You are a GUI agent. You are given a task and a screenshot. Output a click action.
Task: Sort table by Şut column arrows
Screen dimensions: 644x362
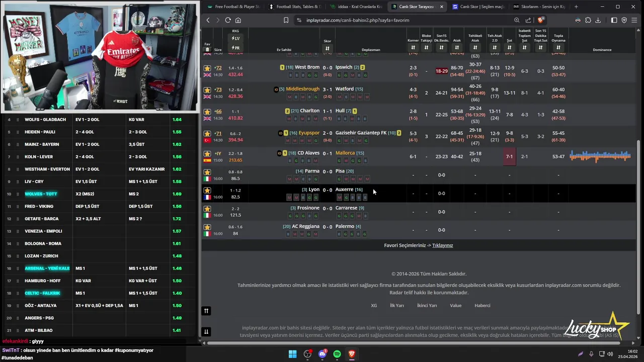coord(509,48)
